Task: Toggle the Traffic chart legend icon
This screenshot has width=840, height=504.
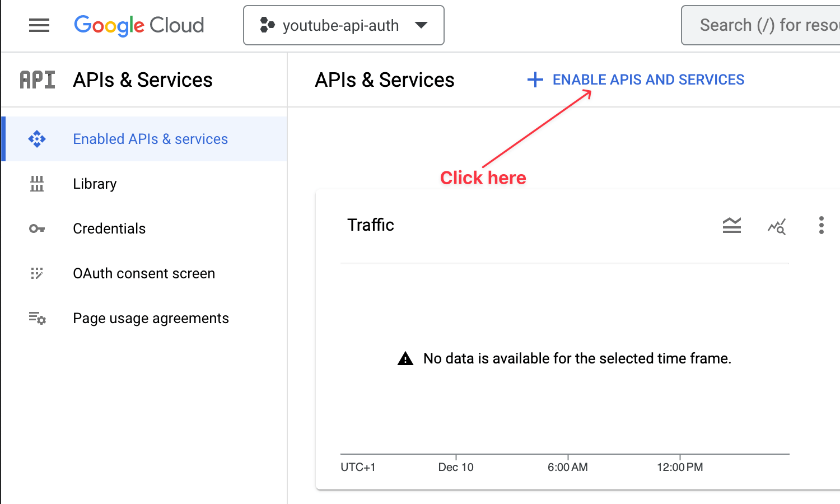Action: point(731,225)
